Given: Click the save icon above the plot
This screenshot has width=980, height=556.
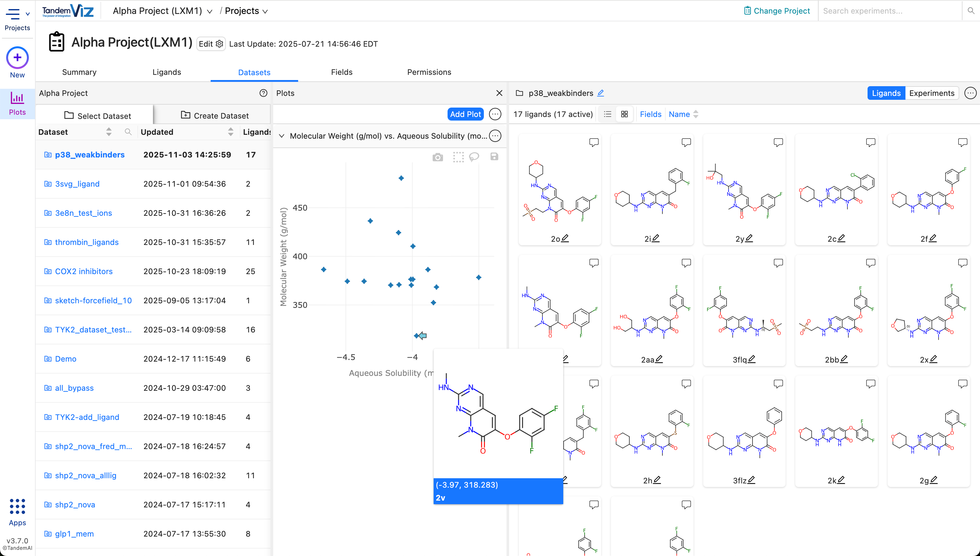Looking at the screenshot, I should coord(494,156).
